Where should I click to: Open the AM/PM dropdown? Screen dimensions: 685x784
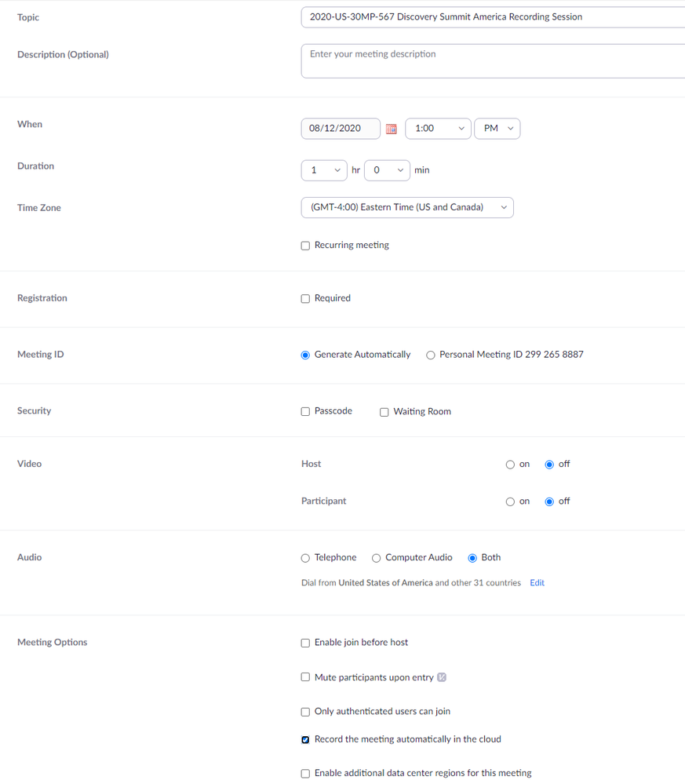click(x=497, y=129)
